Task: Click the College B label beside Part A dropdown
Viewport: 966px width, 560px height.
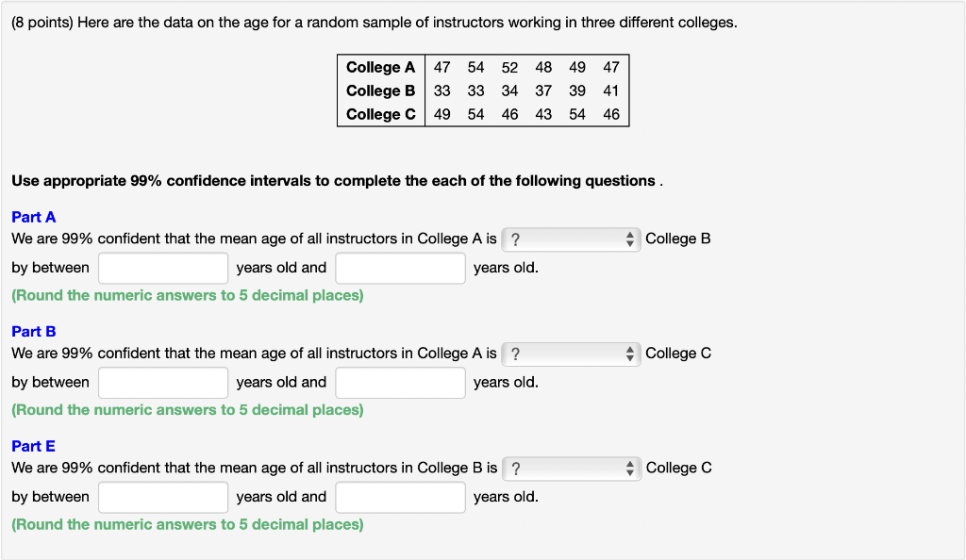Action: (x=677, y=239)
